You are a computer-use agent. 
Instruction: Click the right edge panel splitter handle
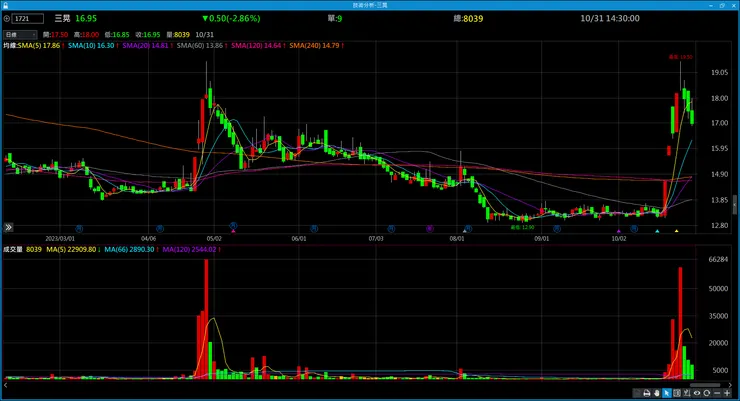click(735, 205)
